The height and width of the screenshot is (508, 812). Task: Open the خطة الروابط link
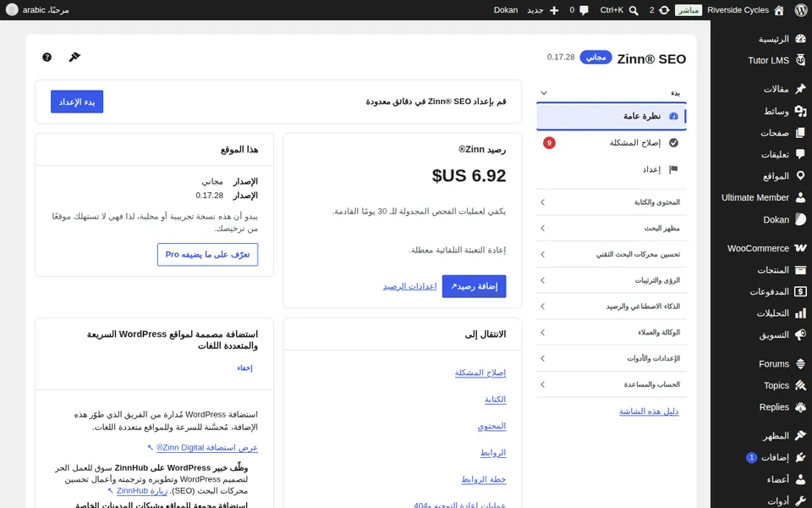coord(484,479)
